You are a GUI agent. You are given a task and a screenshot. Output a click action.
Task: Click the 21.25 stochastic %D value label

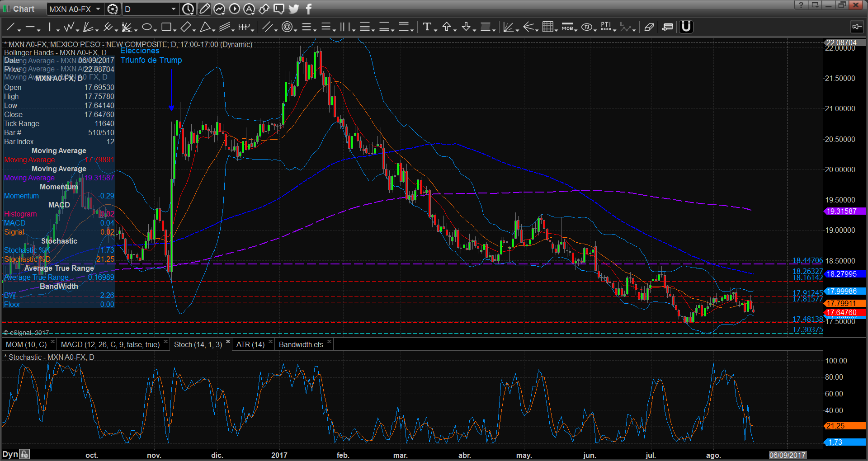point(845,426)
